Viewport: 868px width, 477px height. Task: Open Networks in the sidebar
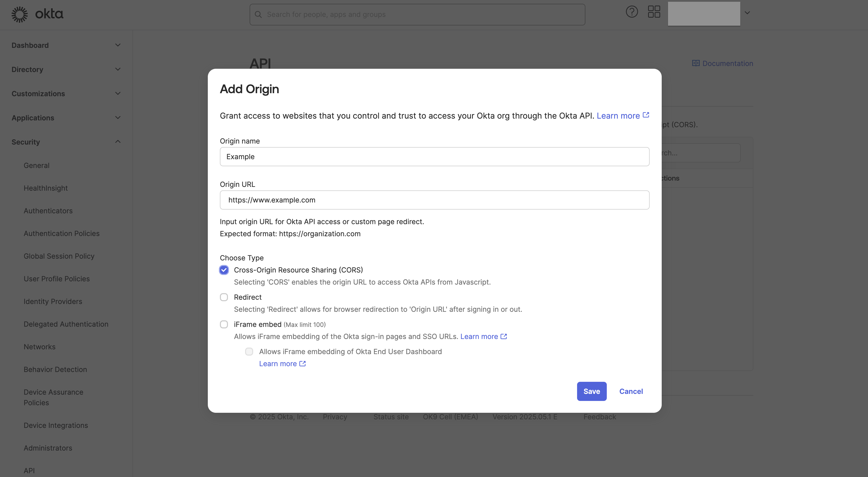click(40, 347)
